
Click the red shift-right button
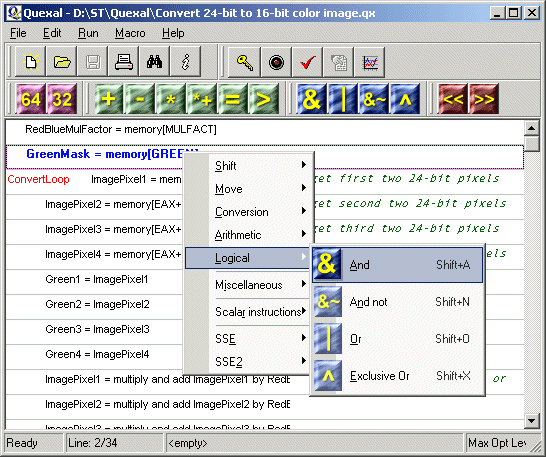pos(484,99)
